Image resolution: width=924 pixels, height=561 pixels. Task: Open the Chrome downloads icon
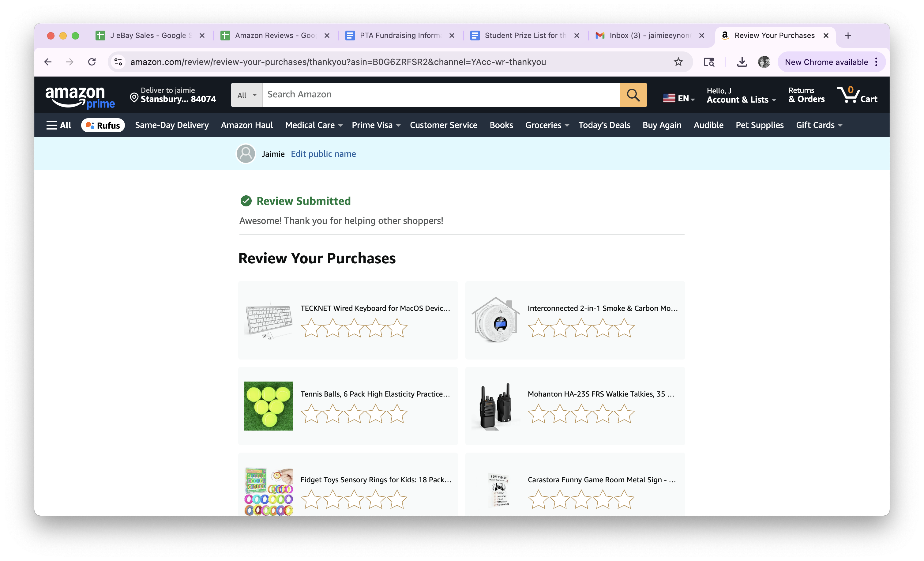coord(742,62)
